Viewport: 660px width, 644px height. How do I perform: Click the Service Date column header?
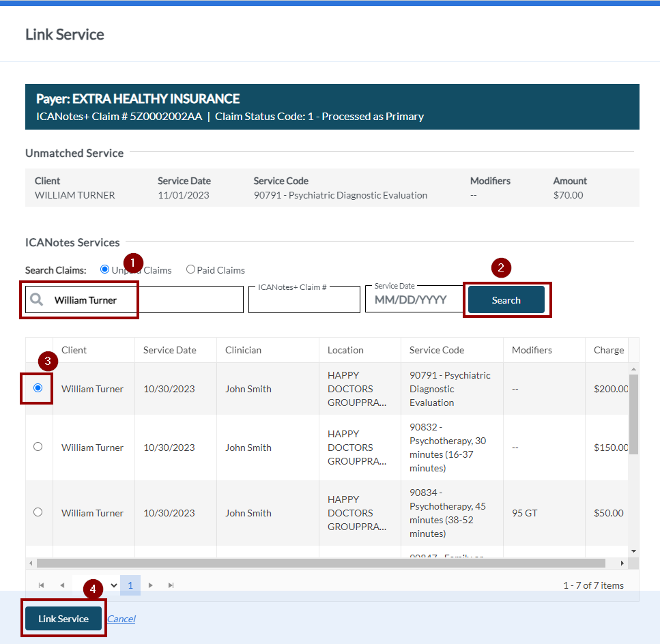169,350
